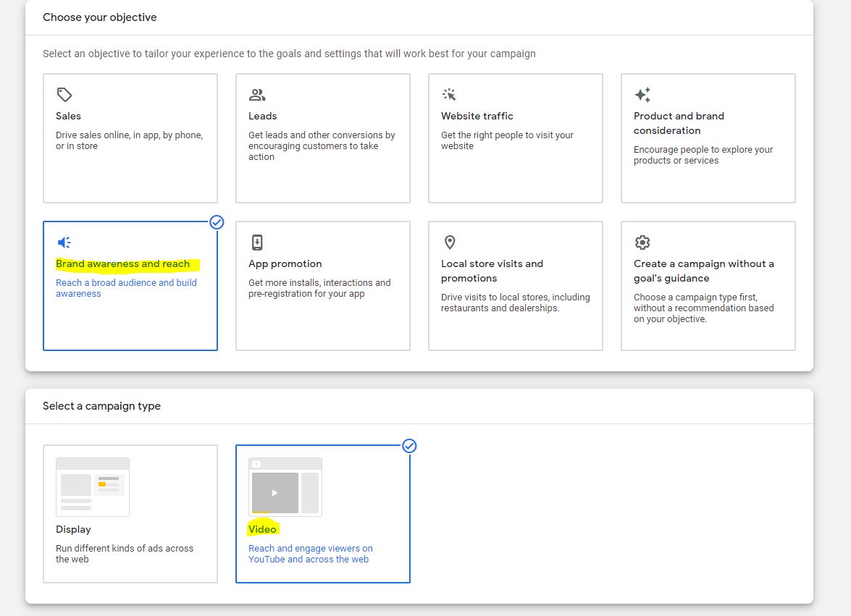Click the Video campaign play illustration

pos(285,487)
